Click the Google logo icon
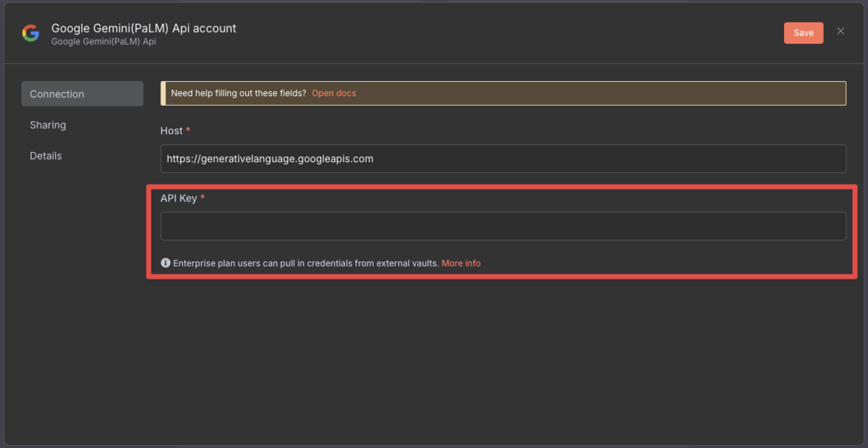This screenshot has width=868, height=448. (30, 33)
